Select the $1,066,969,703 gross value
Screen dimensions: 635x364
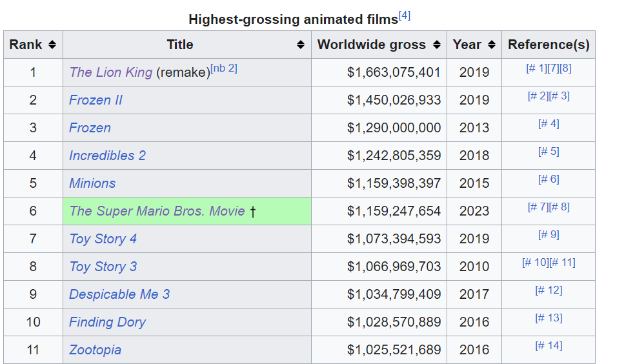point(394,267)
